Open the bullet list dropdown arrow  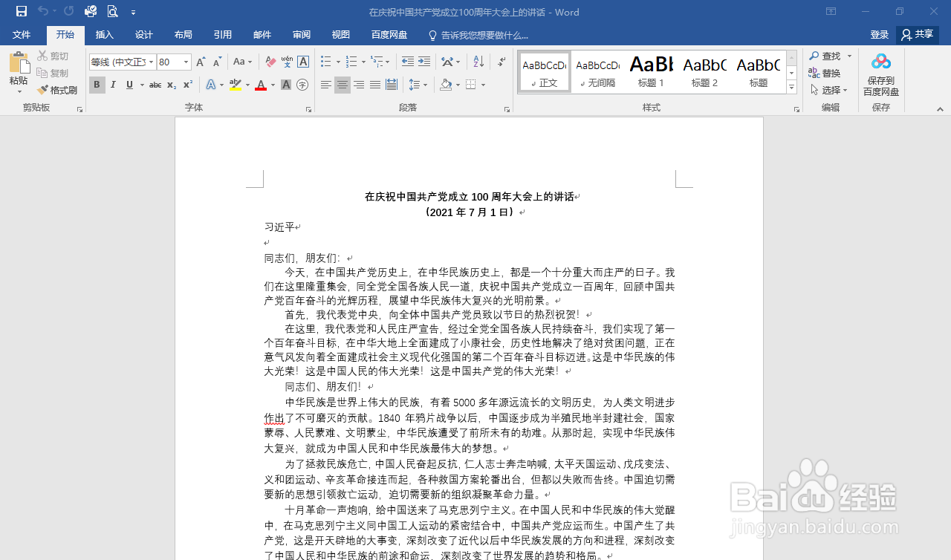coord(338,62)
